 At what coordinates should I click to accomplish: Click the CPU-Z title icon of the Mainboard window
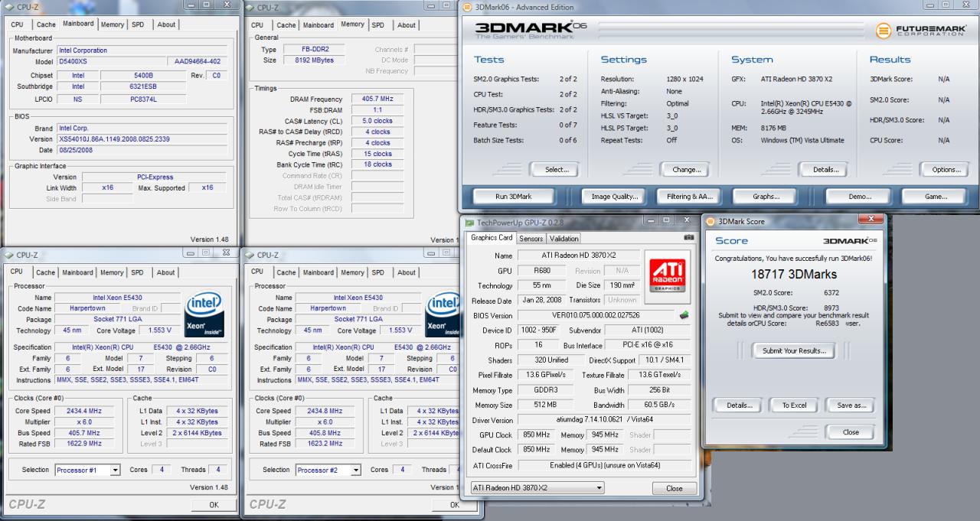coord(9,8)
